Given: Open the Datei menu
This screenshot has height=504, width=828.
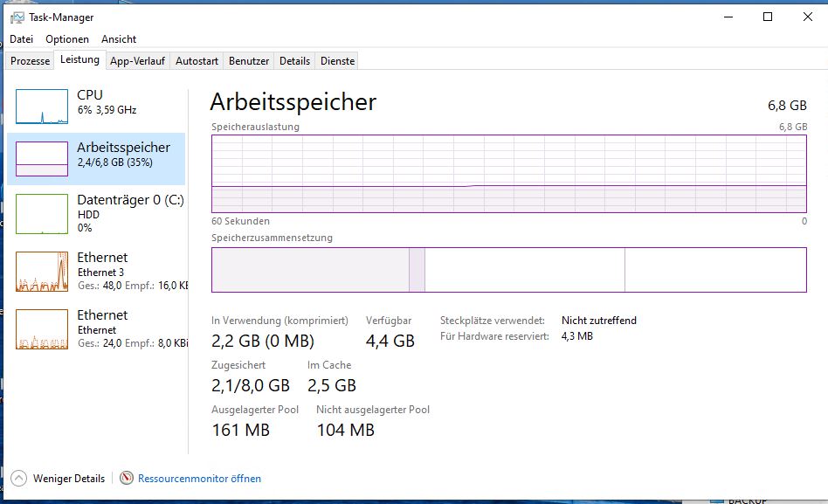Looking at the screenshot, I should (21, 39).
